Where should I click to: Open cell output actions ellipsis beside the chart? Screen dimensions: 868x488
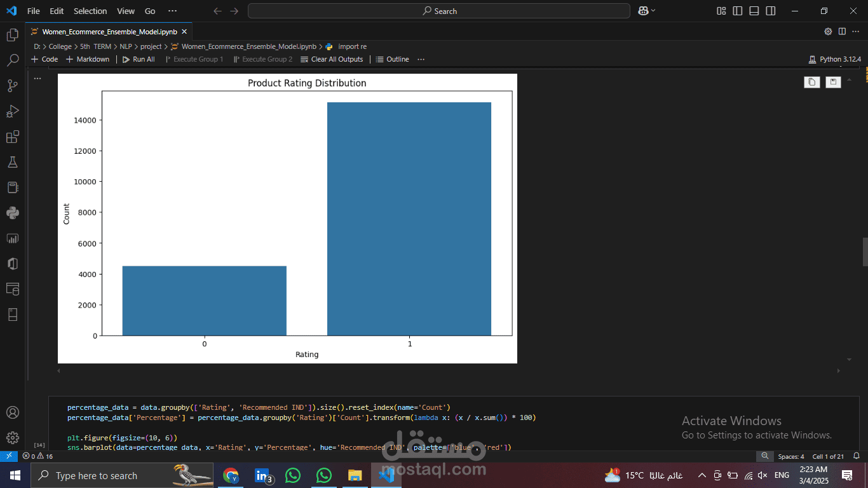coord(37,78)
